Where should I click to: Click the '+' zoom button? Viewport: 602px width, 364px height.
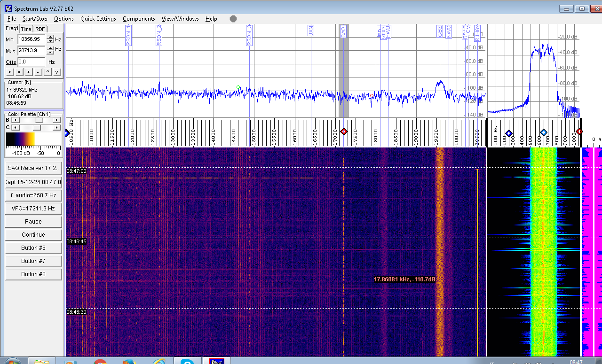(x=28, y=72)
